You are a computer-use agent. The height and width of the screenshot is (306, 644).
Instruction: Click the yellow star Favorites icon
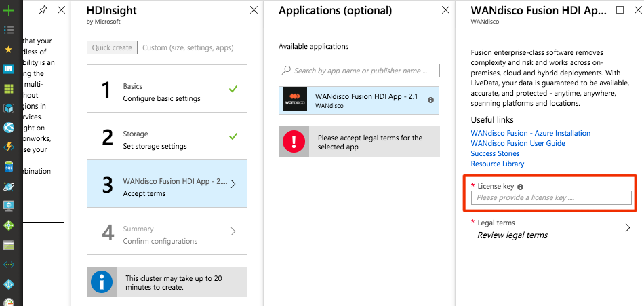tap(9, 50)
